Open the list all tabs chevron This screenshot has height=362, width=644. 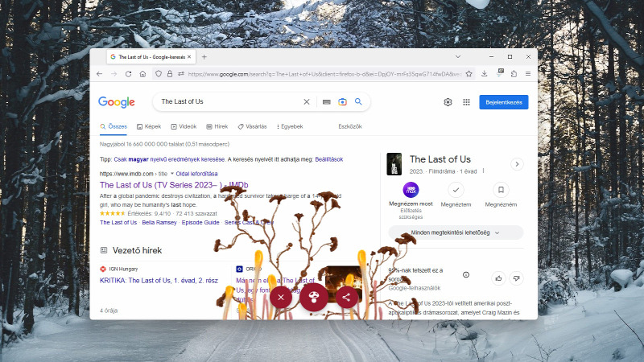click(458, 56)
